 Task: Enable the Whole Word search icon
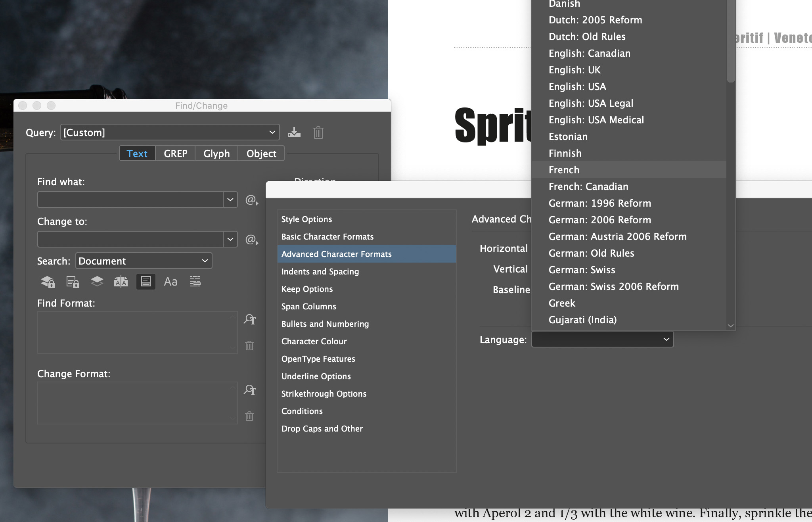195,282
